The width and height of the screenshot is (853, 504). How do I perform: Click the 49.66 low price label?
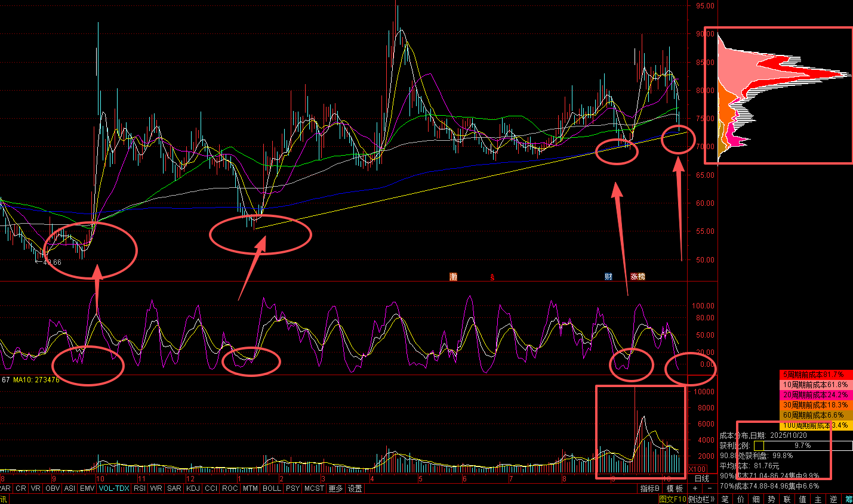[x=52, y=262]
